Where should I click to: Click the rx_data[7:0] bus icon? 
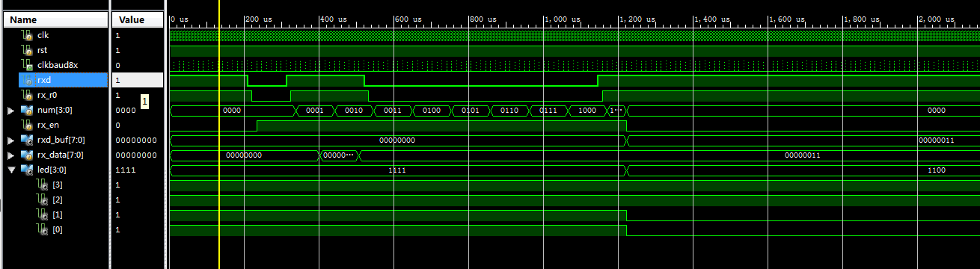click(x=28, y=155)
